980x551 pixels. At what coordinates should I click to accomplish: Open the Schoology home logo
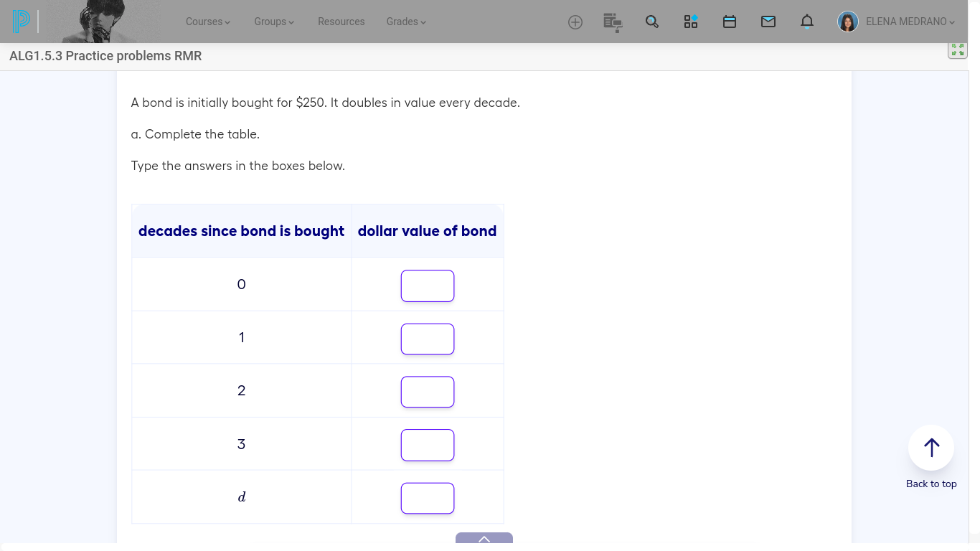pos(21,21)
